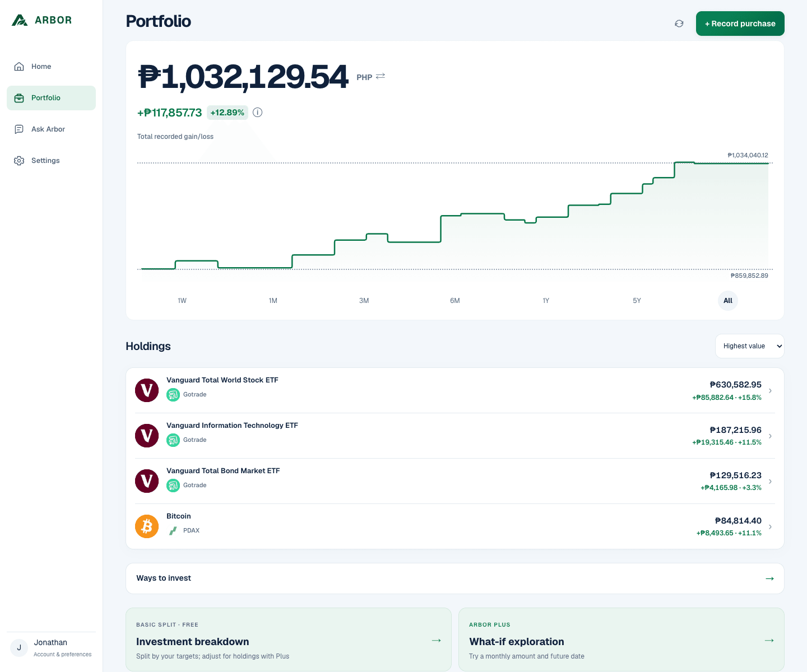Click the Arbor leaf logo icon
The width and height of the screenshot is (807, 672).
click(20, 20)
